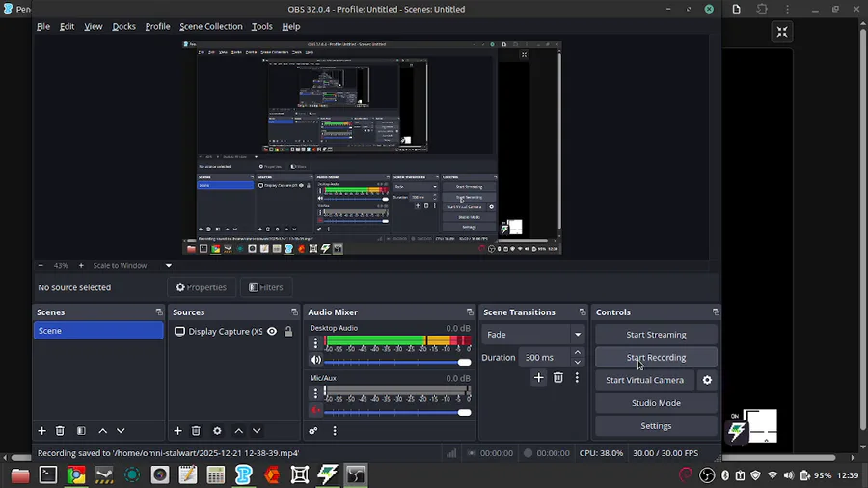Mute Desktop Audio speaker icon
Image resolution: width=868 pixels, height=488 pixels.
pyautogui.click(x=315, y=360)
